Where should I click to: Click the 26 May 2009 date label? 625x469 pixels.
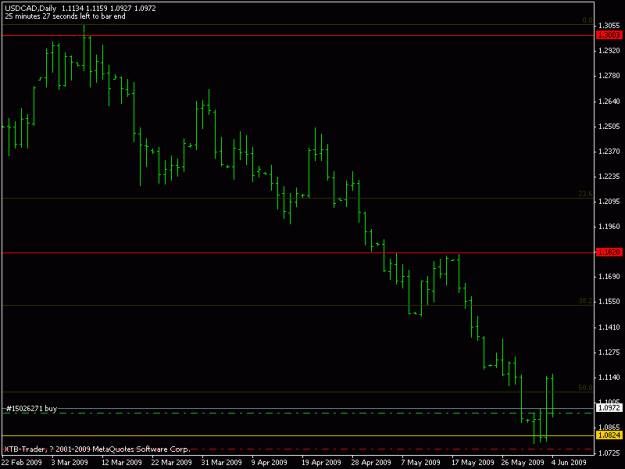pyautogui.click(x=523, y=462)
